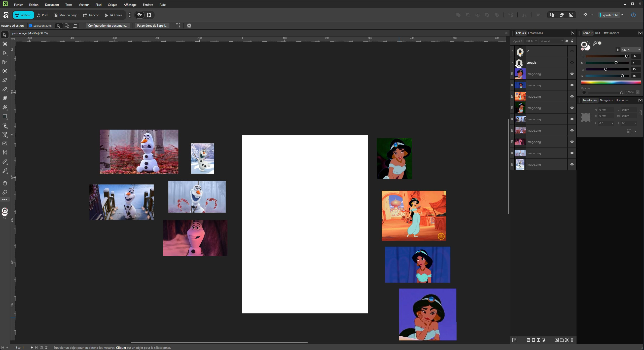Select the Pen tool
This screenshot has height=350, width=644.
pos(5,80)
